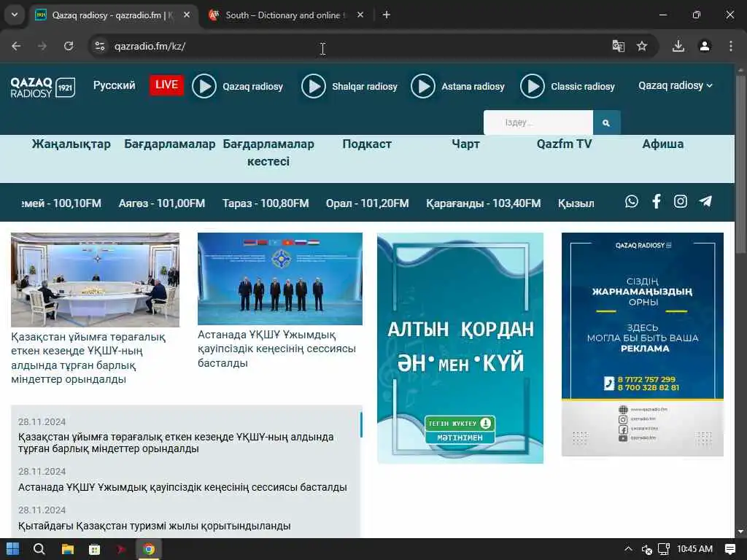
Task: Open the Telegram social icon
Action: (x=705, y=201)
